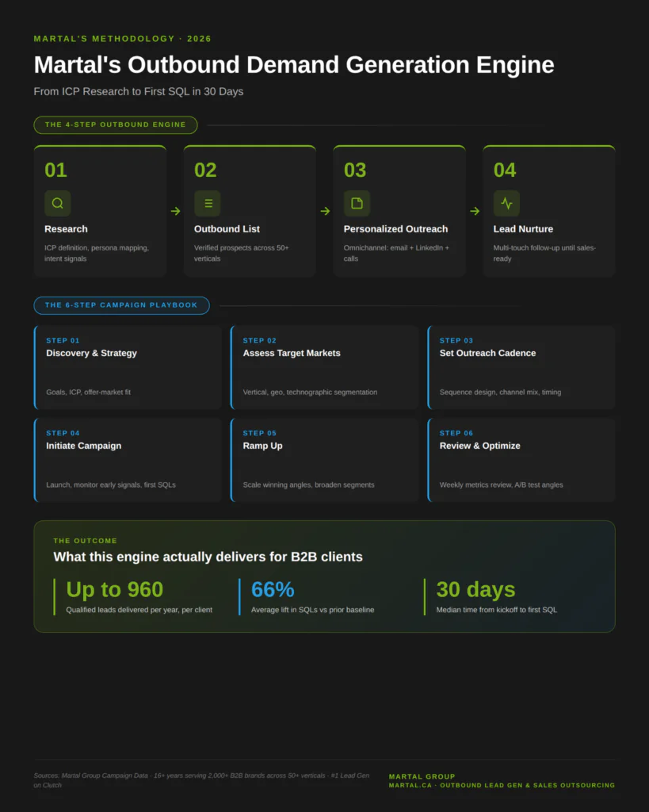Image resolution: width=649 pixels, height=812 pixels.
Task: Click the number '03' on Personalized Outreach card
Action: click(355, 170)
